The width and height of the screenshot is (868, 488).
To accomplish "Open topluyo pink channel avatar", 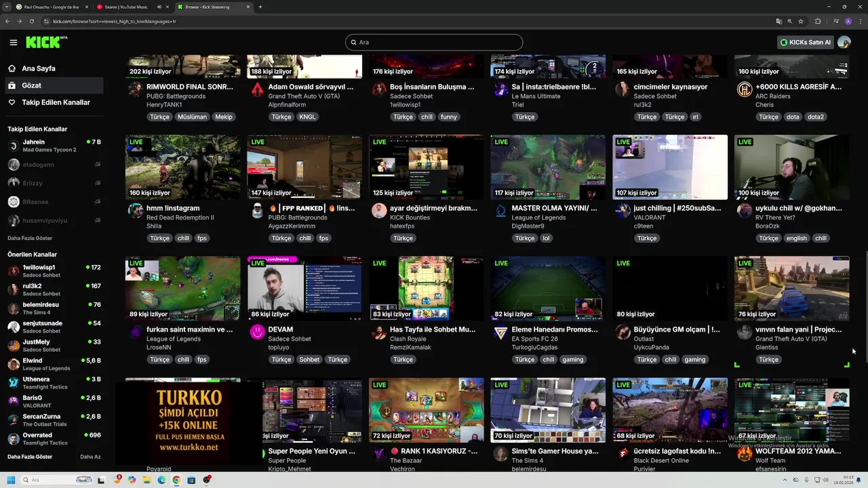I will [257, 332].
